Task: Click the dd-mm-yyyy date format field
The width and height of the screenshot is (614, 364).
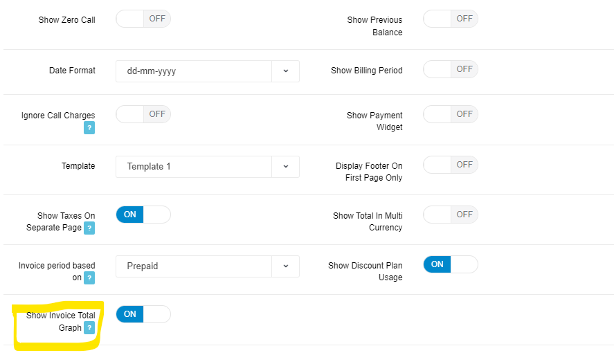Action: [194, 71]
